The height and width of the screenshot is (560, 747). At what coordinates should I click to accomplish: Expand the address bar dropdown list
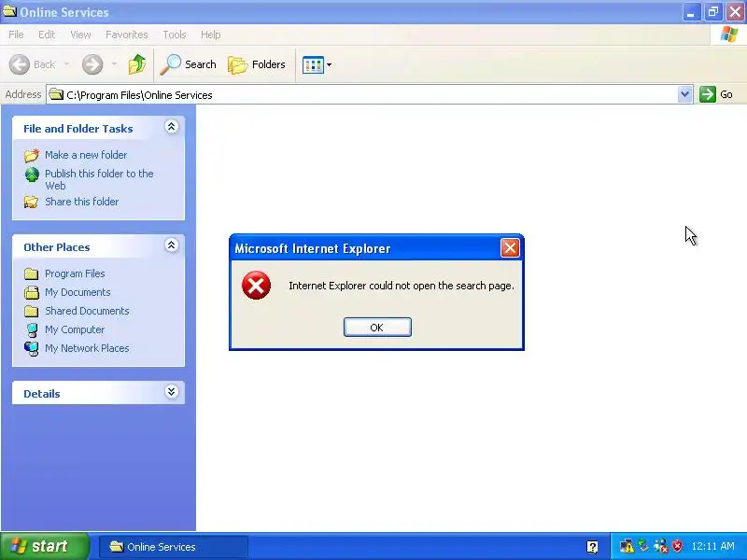pos(684,94)
